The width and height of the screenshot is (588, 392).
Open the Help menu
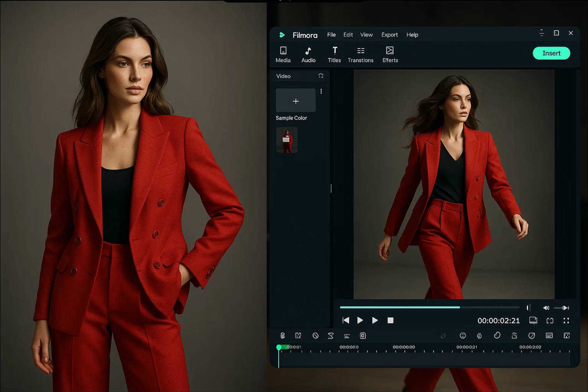pos(412,35)
